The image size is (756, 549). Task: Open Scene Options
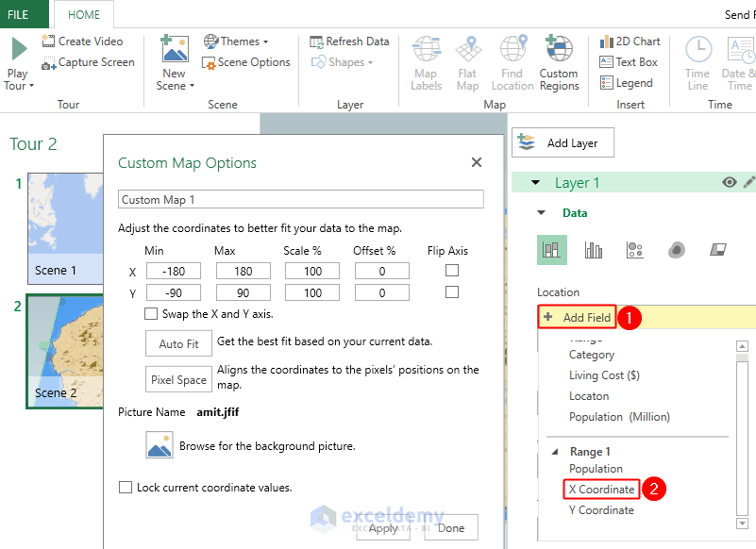pos(246,62)
